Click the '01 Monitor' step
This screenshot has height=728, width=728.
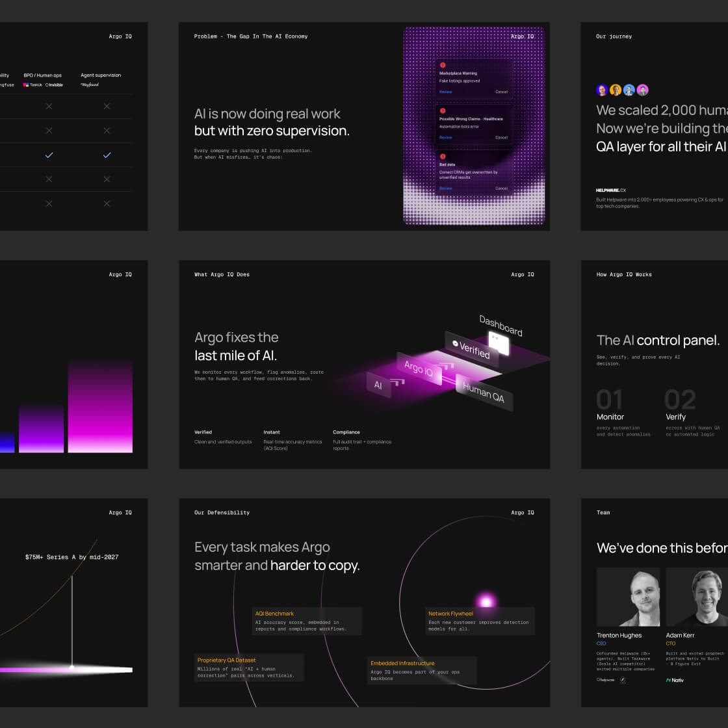tap(623, 413)
